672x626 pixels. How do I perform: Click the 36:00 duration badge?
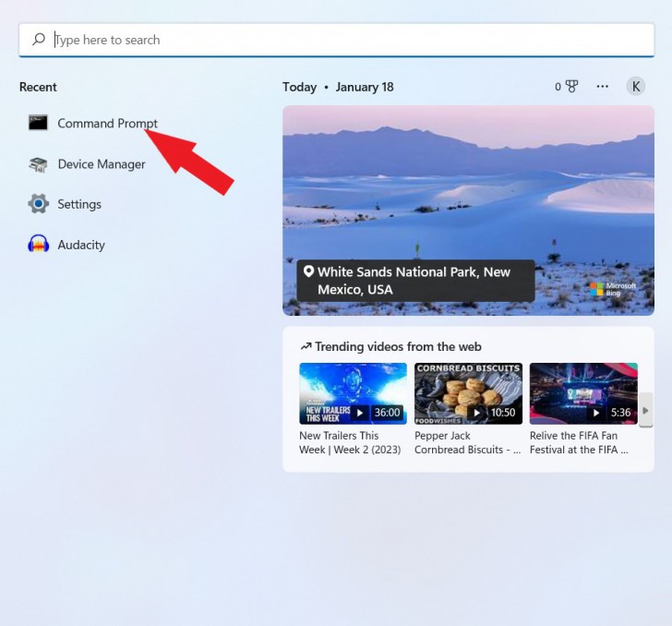pos(387,413)
